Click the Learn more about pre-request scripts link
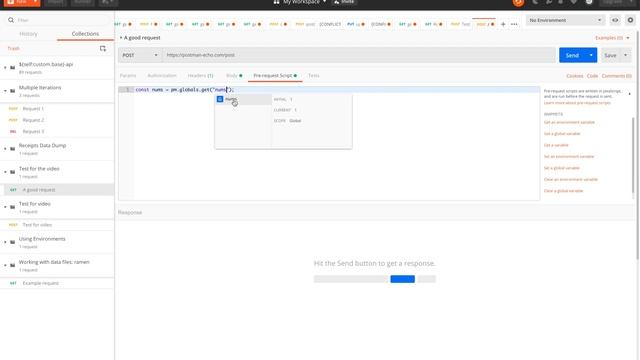The height and width of the screenshot is (360, 640). click(577, 103)
